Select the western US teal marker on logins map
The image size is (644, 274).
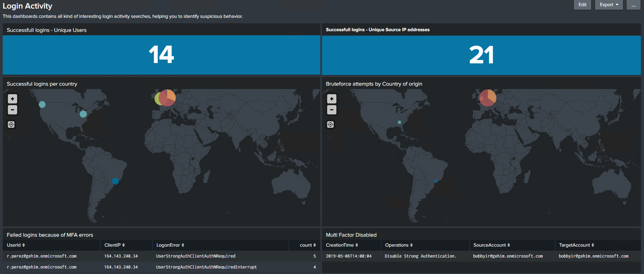(42, 104)
